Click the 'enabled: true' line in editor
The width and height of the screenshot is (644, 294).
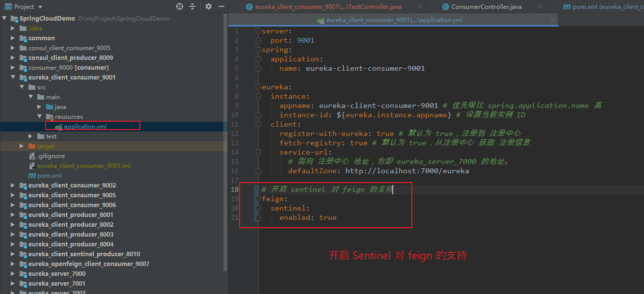coord(308,217)
